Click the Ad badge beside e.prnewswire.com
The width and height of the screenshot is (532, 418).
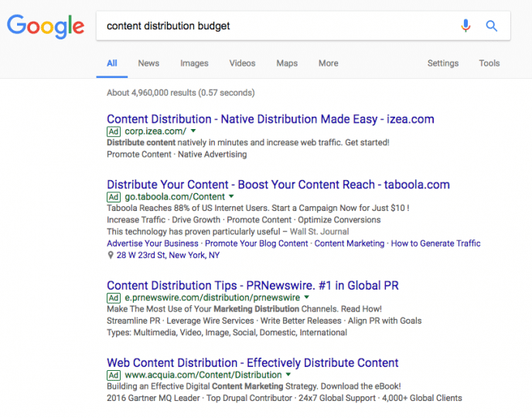coord(114,298)
